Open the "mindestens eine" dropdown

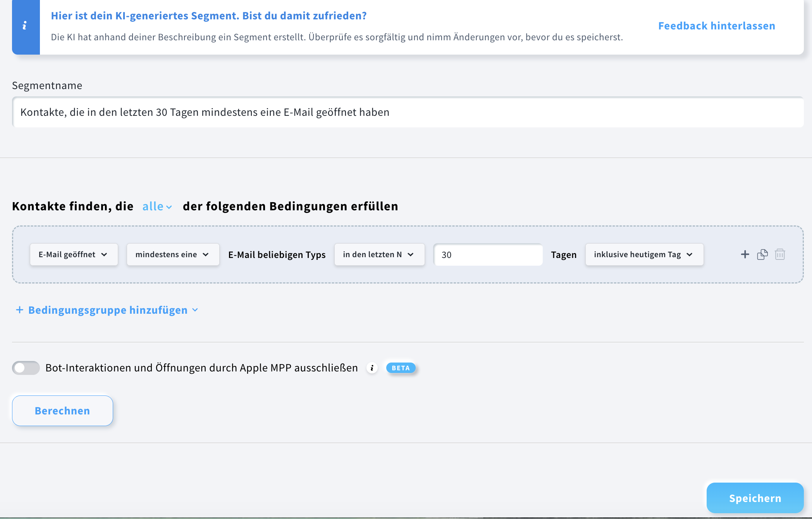tap(172, 254)
